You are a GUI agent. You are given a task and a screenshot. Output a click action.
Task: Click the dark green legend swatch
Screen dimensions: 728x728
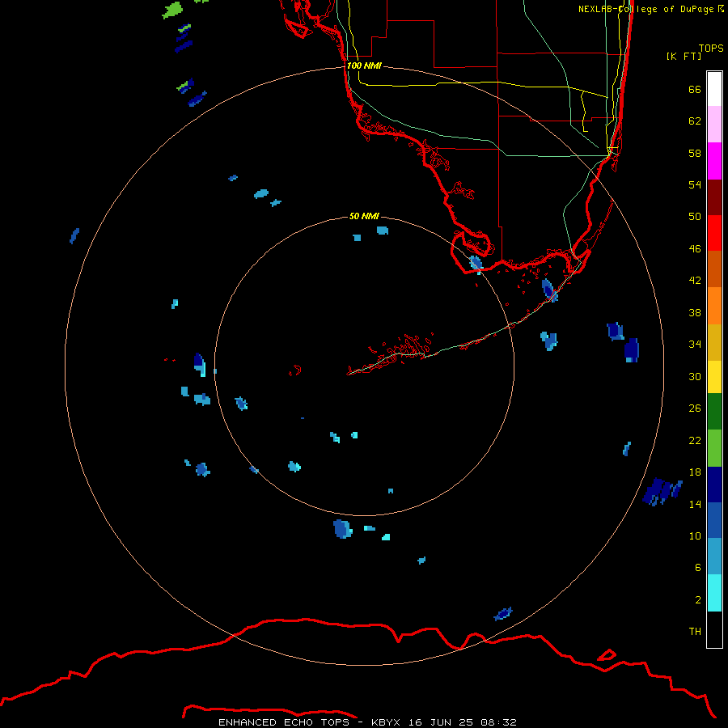pos(714,412)
